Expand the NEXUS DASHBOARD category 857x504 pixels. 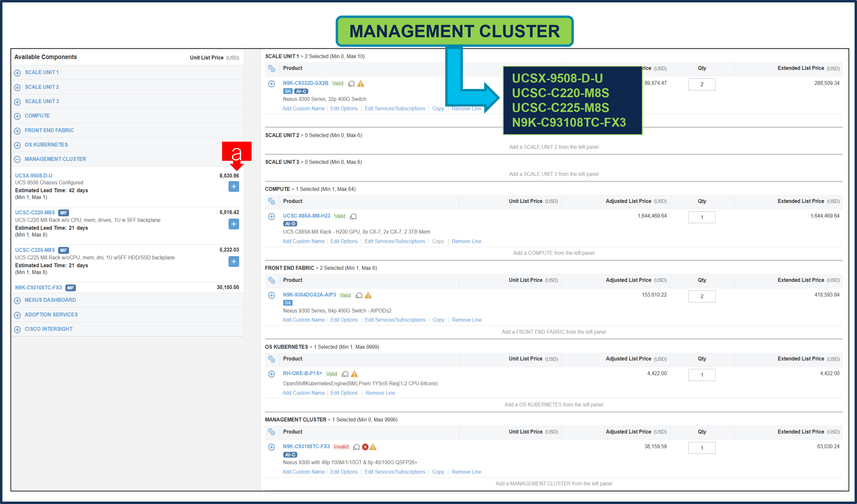[x=17, y=300]
